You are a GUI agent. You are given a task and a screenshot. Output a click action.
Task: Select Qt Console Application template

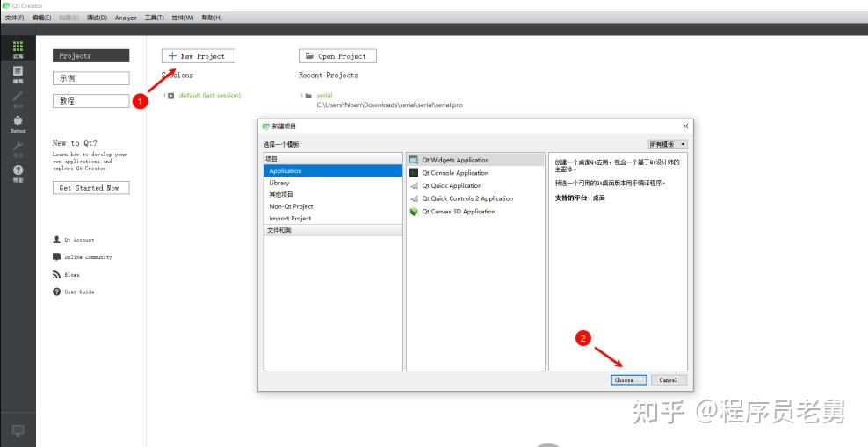coord(475,173)
